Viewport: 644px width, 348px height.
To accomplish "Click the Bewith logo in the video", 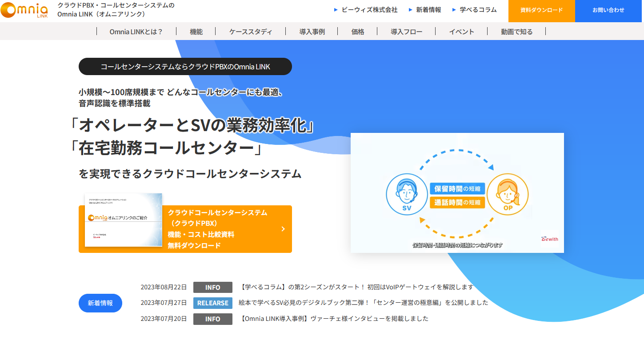I will (550, 239).
